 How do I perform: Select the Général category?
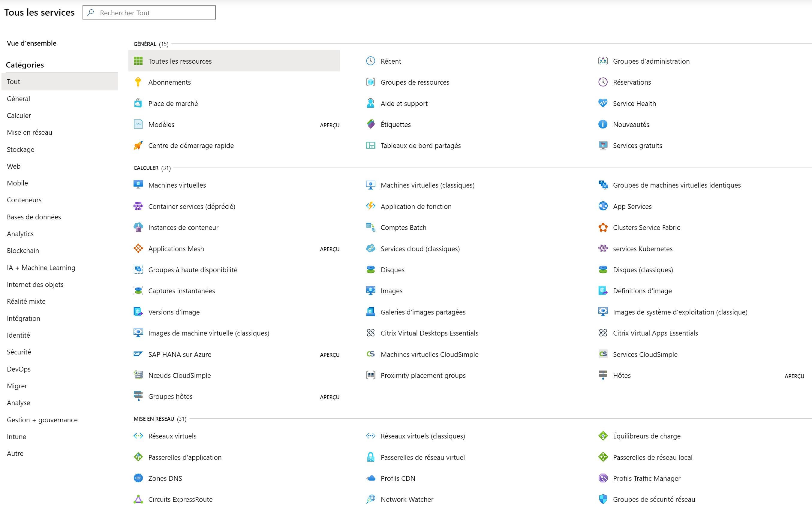point(18,99)
